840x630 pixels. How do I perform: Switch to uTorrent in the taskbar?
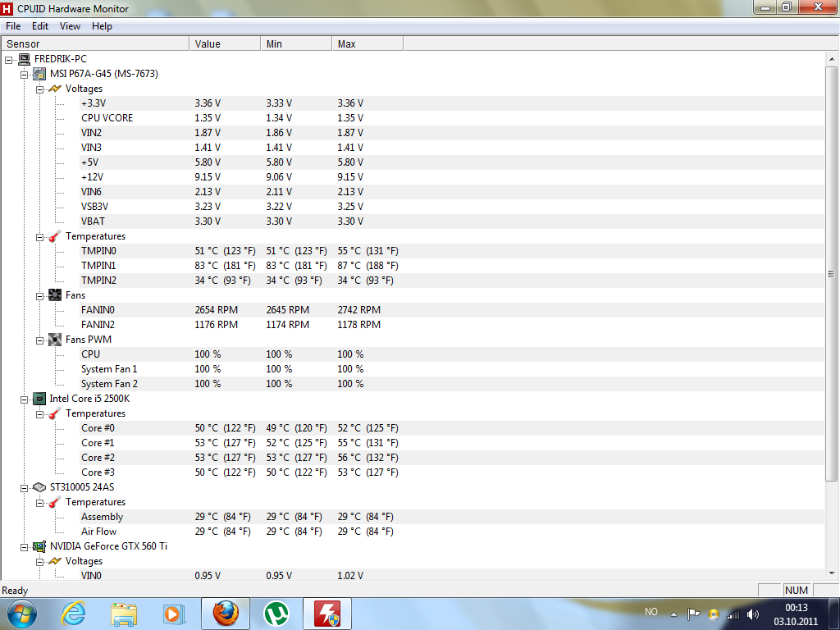coord(276,614)
